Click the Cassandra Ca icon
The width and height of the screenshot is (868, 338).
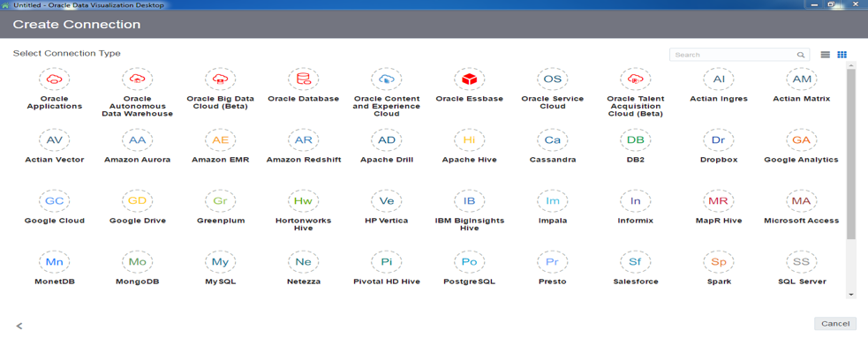click(553, 140)
